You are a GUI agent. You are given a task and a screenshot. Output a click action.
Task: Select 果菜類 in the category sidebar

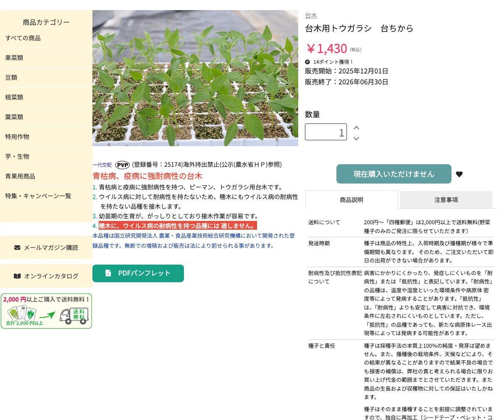click(14, 58)
